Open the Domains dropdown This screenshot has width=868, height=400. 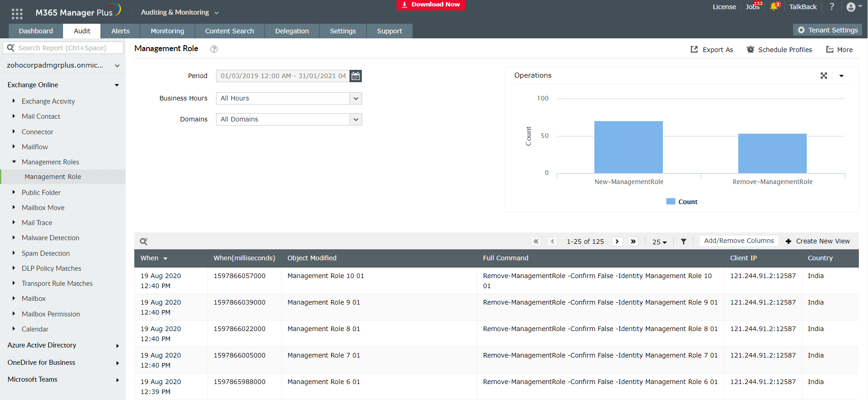click(289, 119)
